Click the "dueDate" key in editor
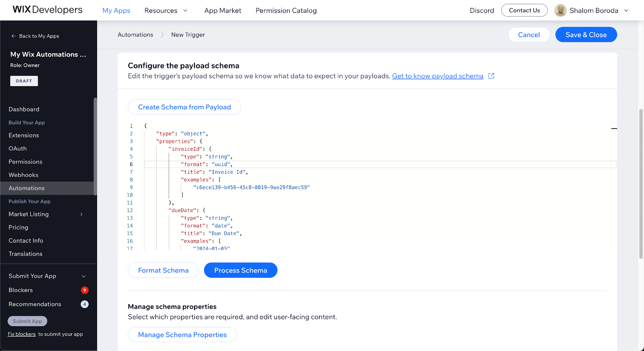644x351 pixels. (x=182, y=210)
